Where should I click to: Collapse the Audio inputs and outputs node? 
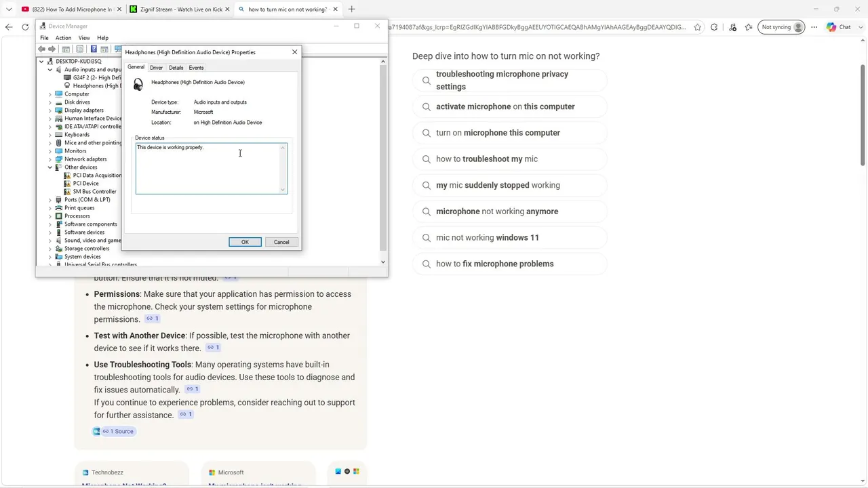50,70
